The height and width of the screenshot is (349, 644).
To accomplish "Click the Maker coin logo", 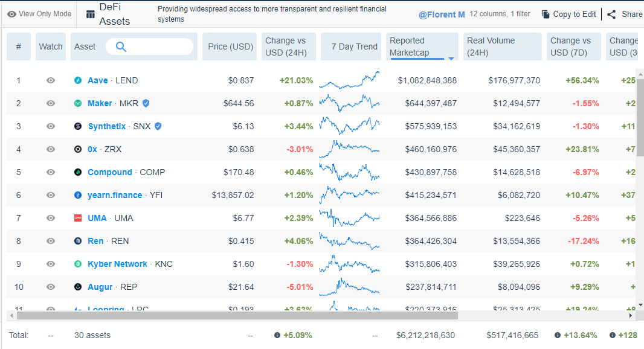I will 78,103.
